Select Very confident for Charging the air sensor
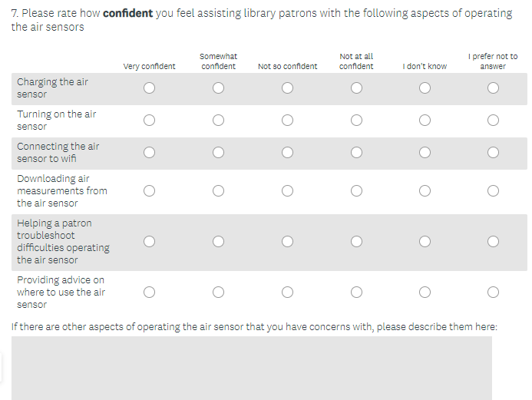This screenshot has width=532, height=400. [x=149, y=88]
